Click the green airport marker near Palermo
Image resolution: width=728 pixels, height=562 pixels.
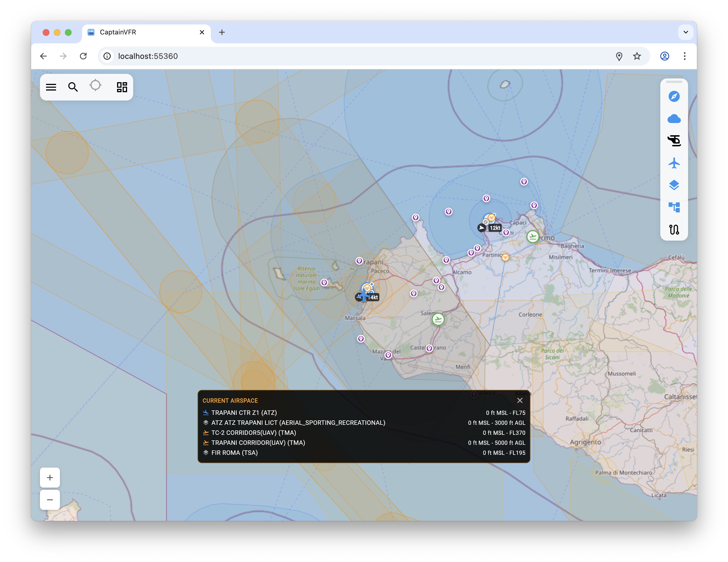(533, 237)
